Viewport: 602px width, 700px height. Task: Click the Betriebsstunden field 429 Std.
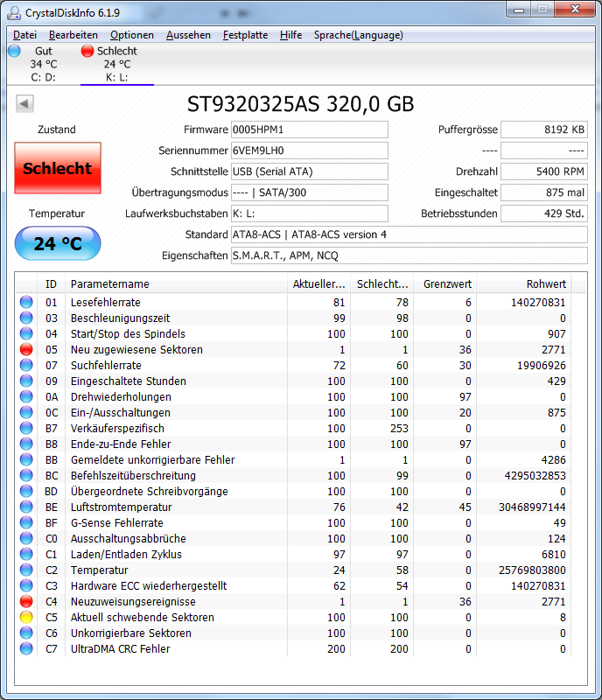pos(544,213)
